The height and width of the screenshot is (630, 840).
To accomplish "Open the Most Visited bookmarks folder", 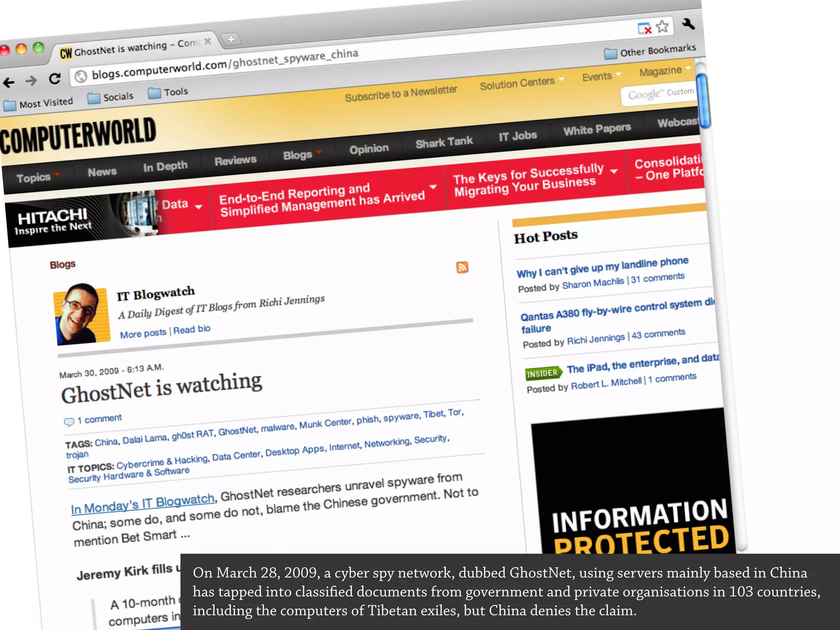I will click(38, 103).
